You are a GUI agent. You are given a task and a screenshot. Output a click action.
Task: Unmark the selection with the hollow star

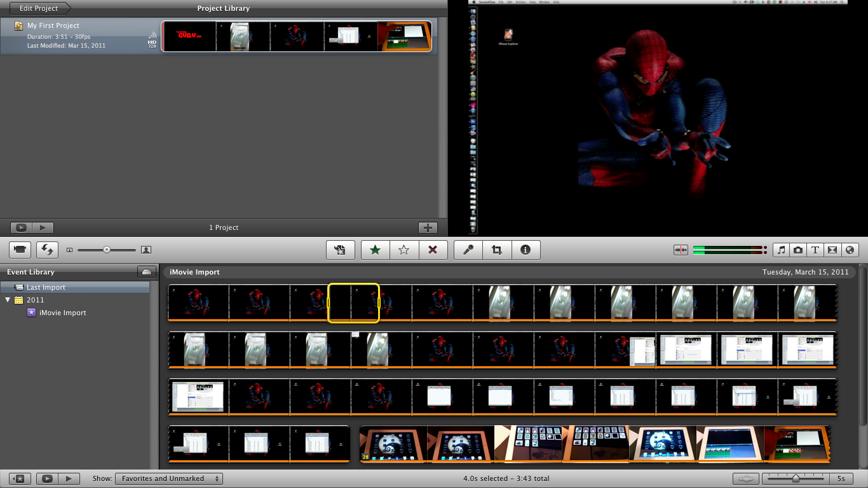(403, 250)
